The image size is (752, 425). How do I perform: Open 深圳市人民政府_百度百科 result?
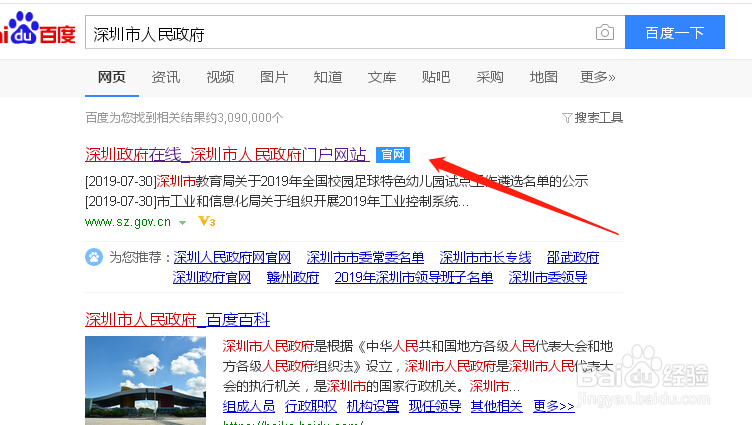click(177, 320)
